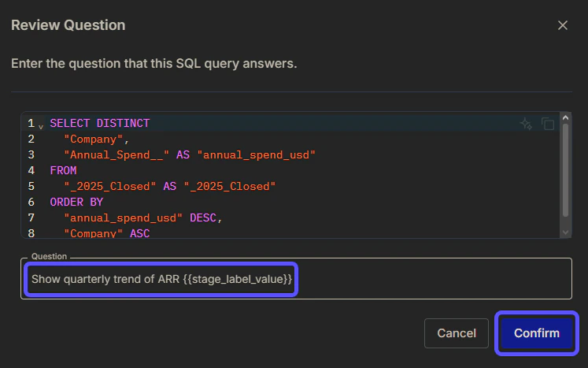
Task: Copy the SQL query with copy icon
Action: click(x=548, y=124)
